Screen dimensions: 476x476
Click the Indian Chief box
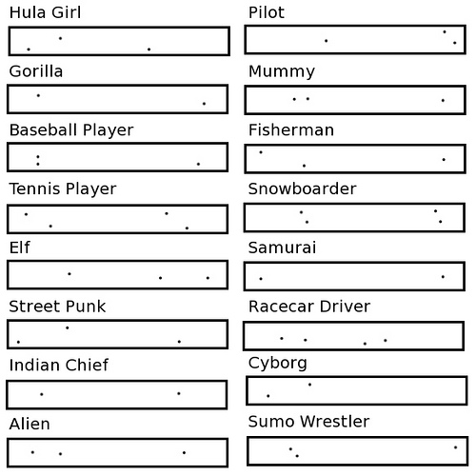[117, 395]
